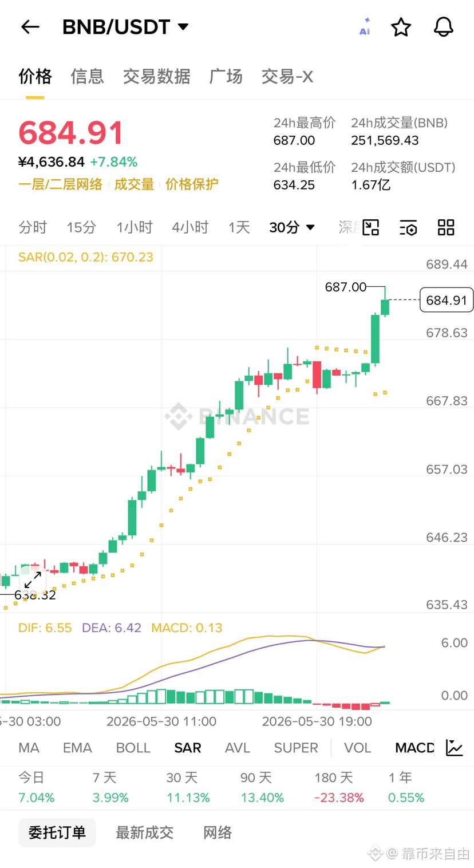Tap the back arrow icon
The height and width of the screenshot is (868, 474).
30,27
